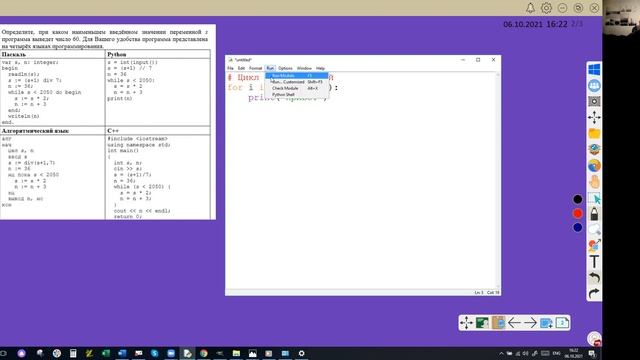Screen dimensions: 640x360
Task: Select the Text T tool
Action: (x=594, y=262)
